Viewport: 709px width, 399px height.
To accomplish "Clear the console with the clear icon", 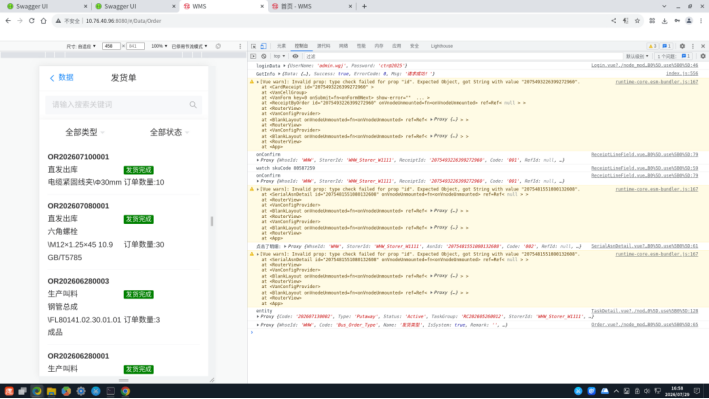I will point(264,57).
